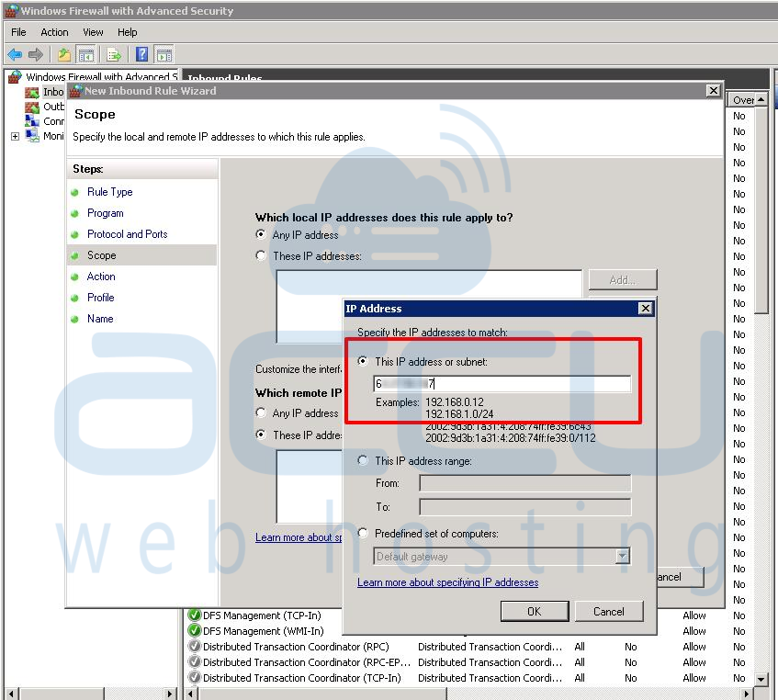Go to Program wizard step
Viewport: 778px width, 700px height.
click(106, 213)
